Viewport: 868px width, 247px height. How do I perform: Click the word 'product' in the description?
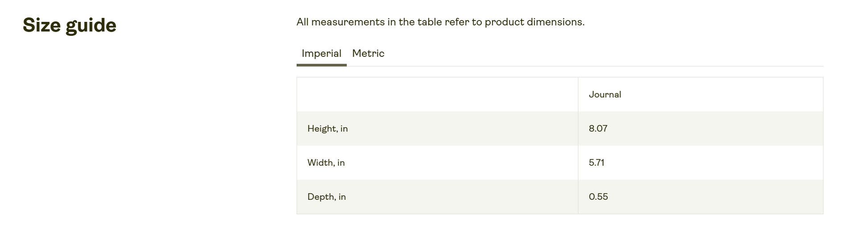(x=504, y=22)
